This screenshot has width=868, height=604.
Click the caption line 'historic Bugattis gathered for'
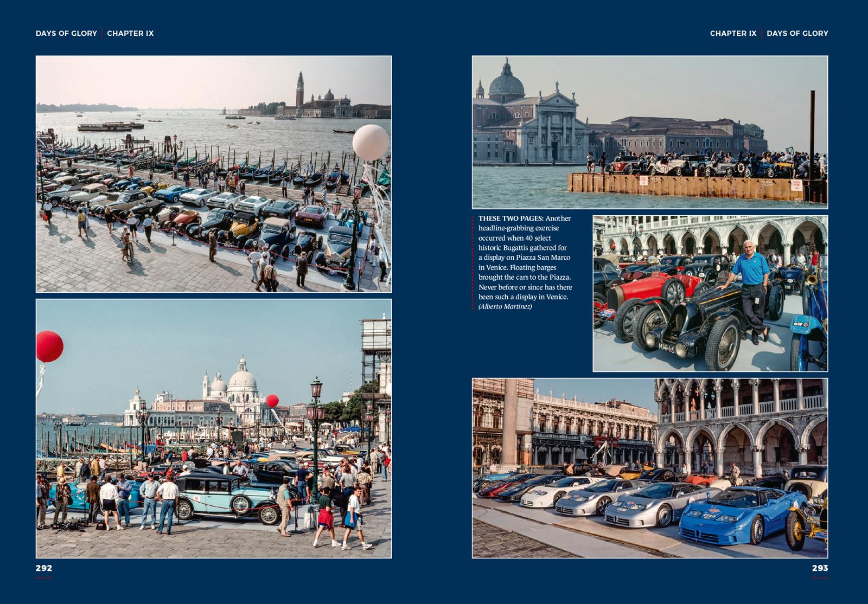522,248
